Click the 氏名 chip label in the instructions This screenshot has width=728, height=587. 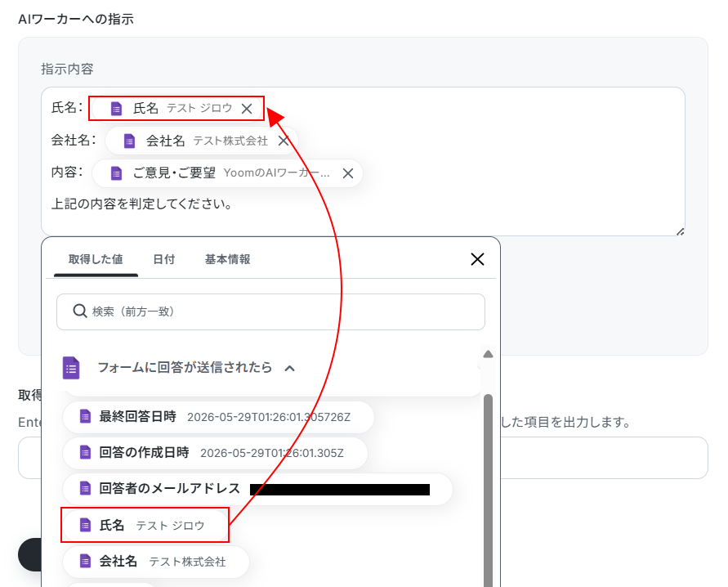tap(145, 108)
